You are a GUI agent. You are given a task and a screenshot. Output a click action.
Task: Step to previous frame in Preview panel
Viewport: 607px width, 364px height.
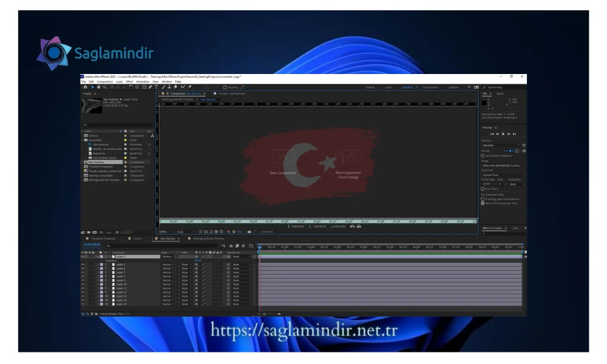[x=498, y=134]
